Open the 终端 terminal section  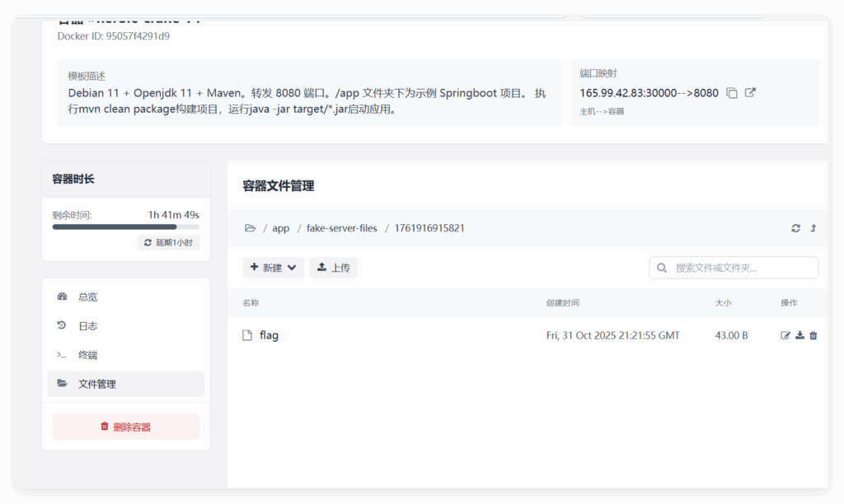[x=87, y=355]
